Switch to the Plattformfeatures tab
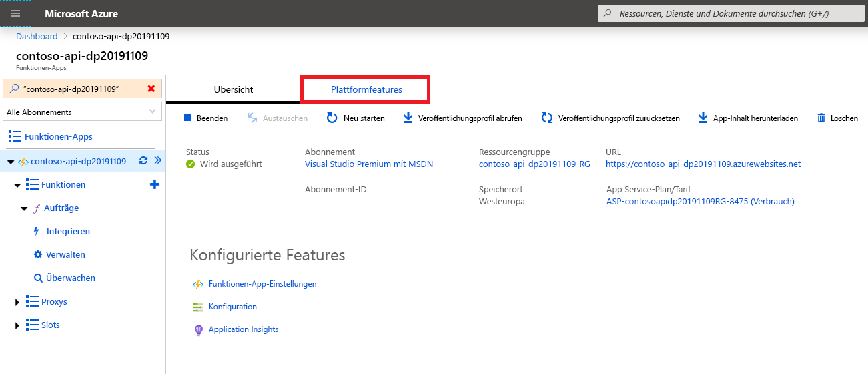Viewport: 868px width, 374px height. [x=366, y=89]
